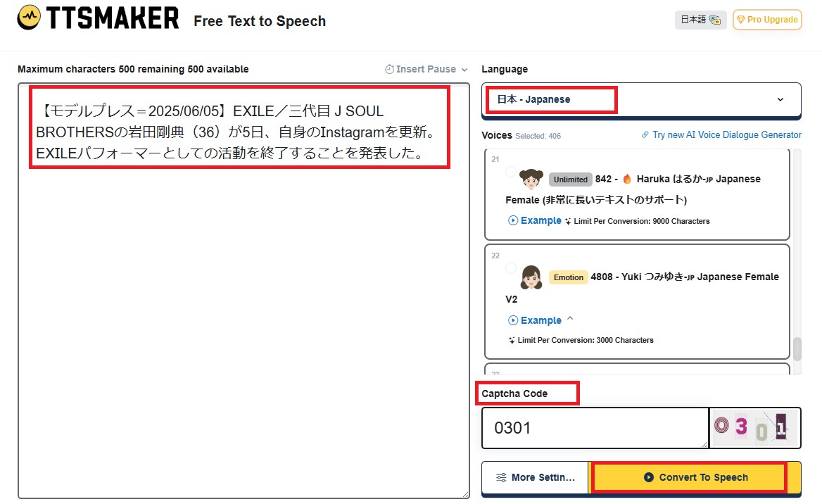Open the Try new AI Voice Dialogue Generator link
Screen dimensions: 822x504
pos(721,134)
